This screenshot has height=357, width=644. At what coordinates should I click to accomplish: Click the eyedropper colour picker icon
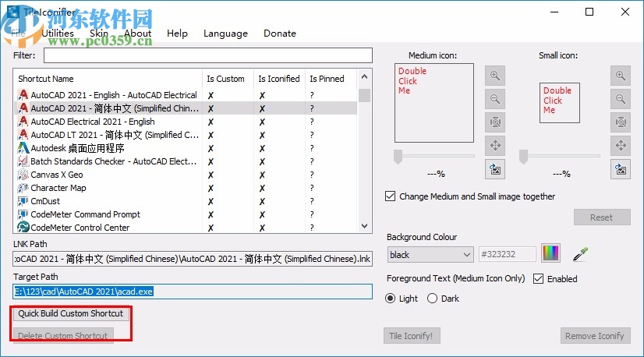tap(580, 254)
